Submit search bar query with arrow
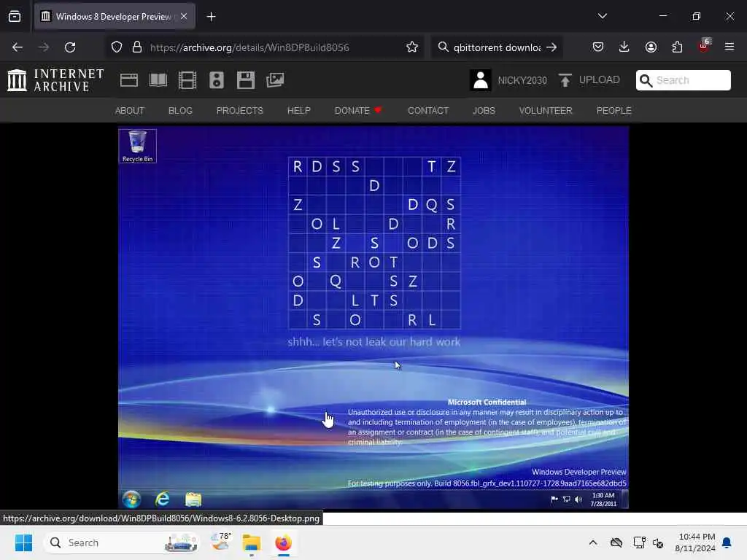This screenshot has width=747, height=560. (551, 47)
